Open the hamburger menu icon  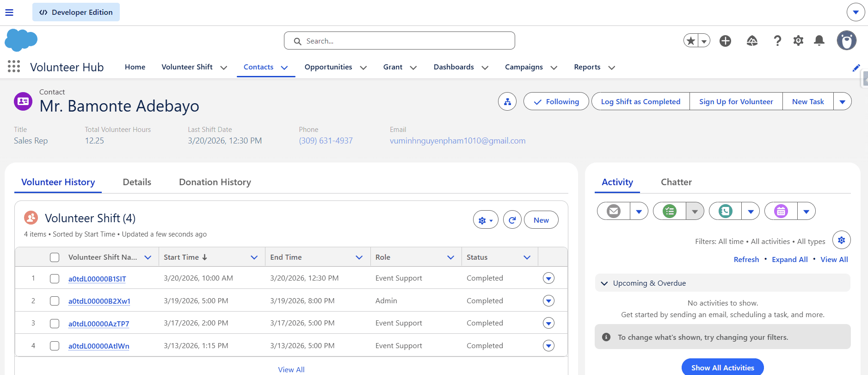(9, 12)
